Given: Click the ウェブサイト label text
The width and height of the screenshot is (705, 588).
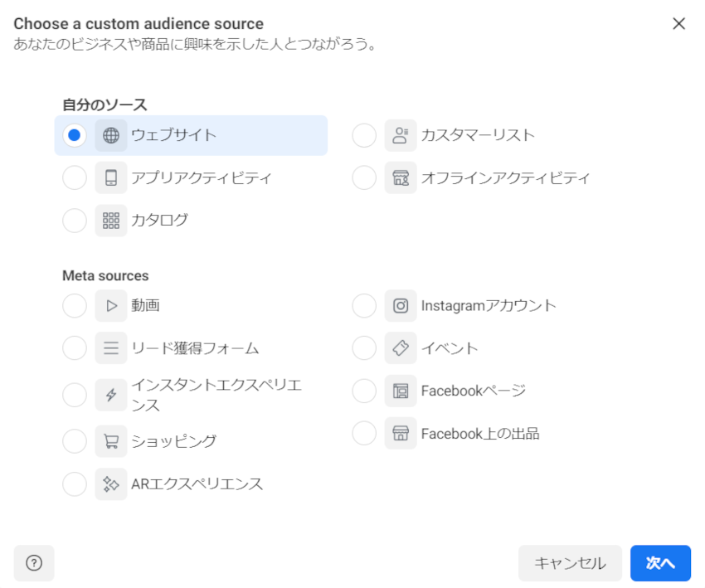Looking at the screenshot, I should [174, 135].
